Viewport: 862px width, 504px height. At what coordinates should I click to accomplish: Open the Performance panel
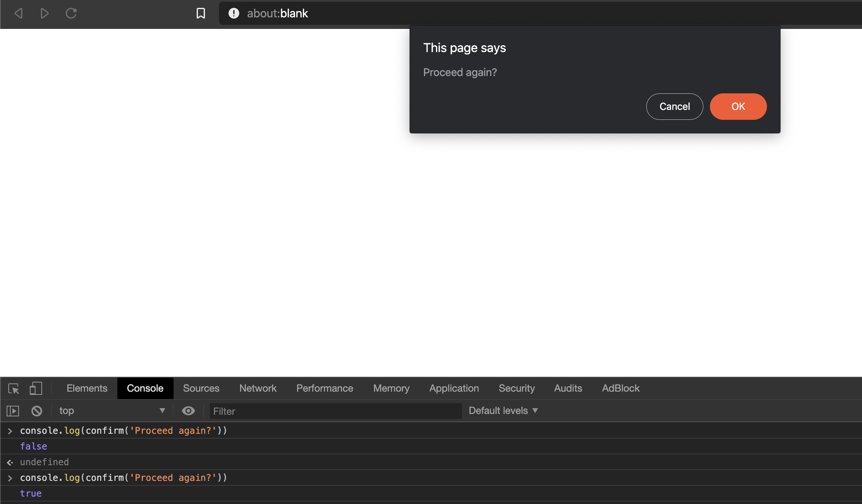click(324, 388)
